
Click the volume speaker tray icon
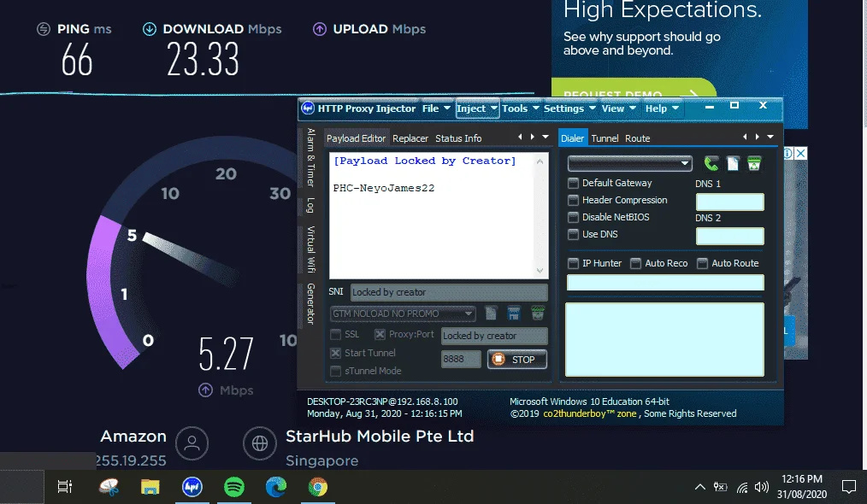tap(761, 487)
